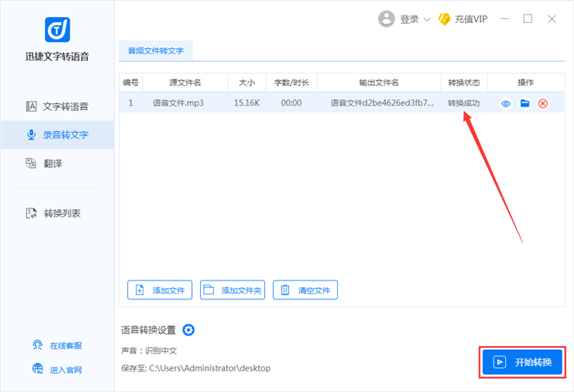Select 录音转文字 in the sidebar

point(57,134)
